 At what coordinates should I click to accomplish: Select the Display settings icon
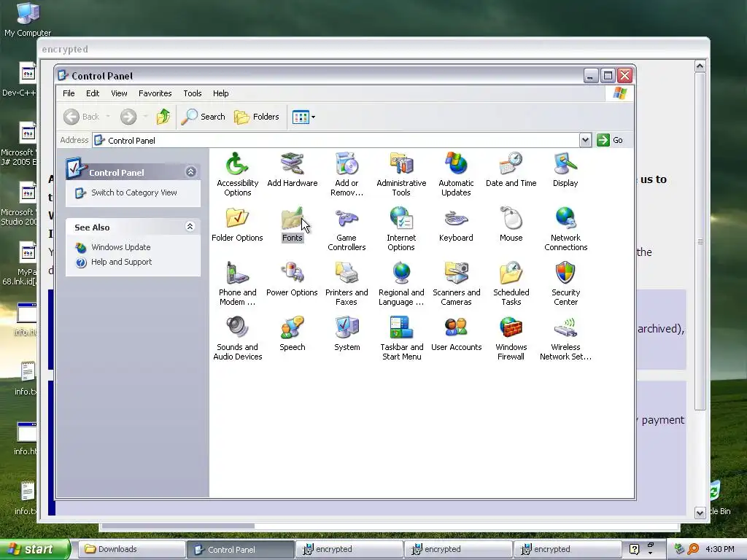pos(565,169)
